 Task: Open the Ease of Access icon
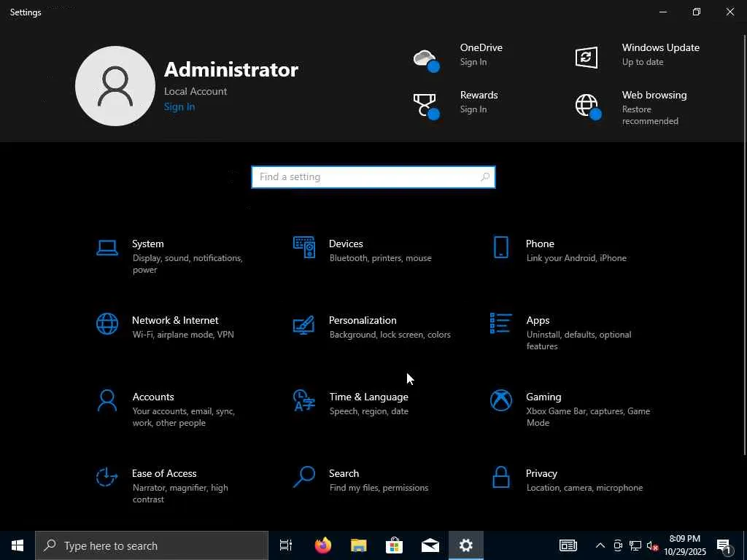point(107,477)
